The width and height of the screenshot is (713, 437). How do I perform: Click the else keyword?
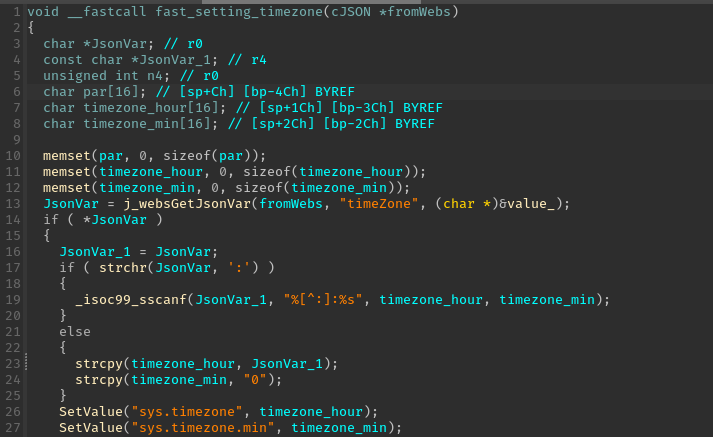coord(75,331)
